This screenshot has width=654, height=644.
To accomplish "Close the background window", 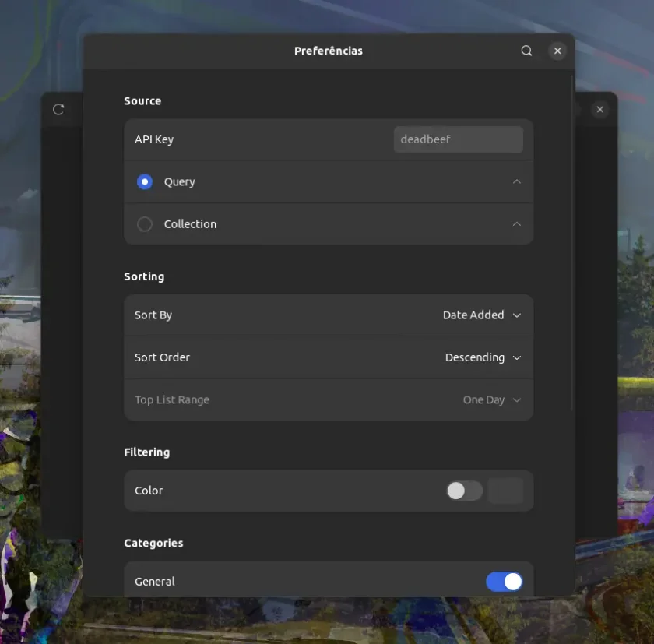I will pyautogui.click(x=599, y=110).
